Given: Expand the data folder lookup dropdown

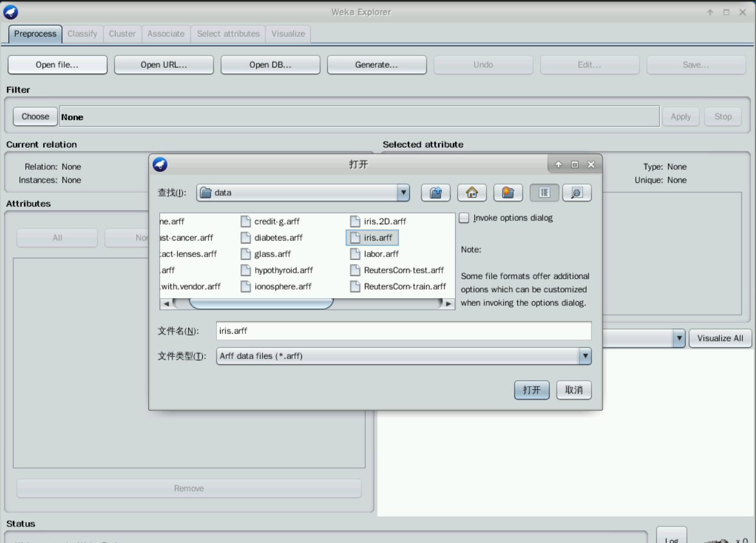Looking at the screenshot, I should [404, 192].
